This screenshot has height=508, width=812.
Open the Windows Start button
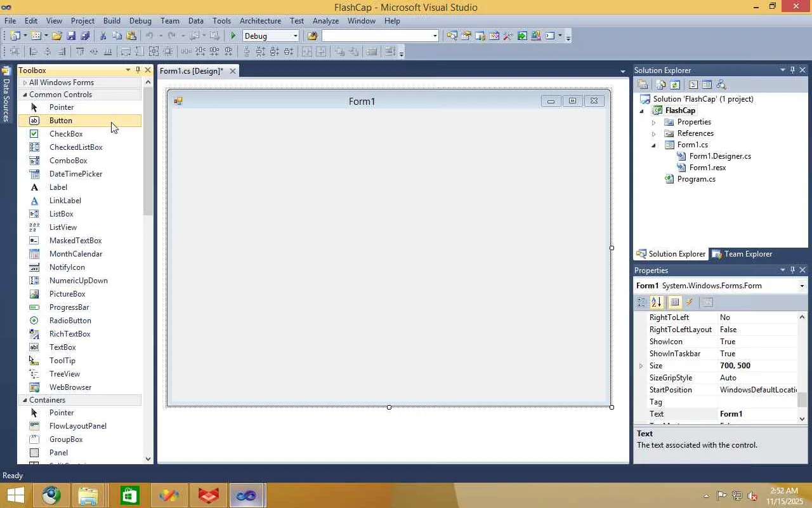pos(15,495)
